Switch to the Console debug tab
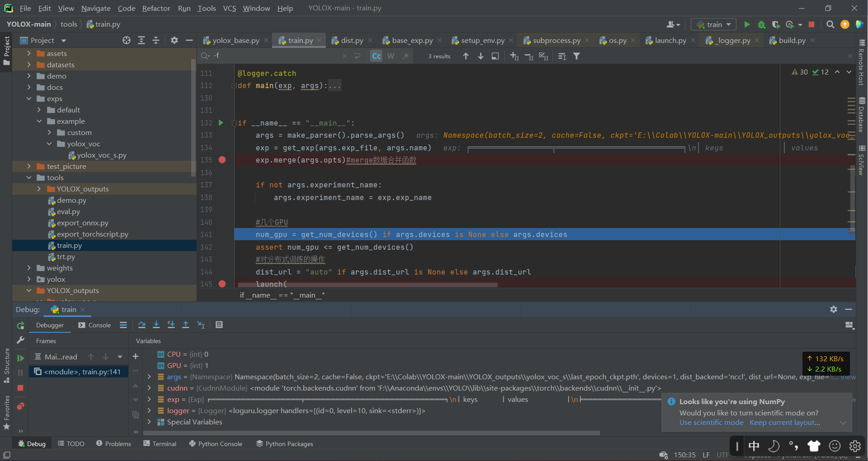This screenshot has height=461, width=868. tap(94, 325)
